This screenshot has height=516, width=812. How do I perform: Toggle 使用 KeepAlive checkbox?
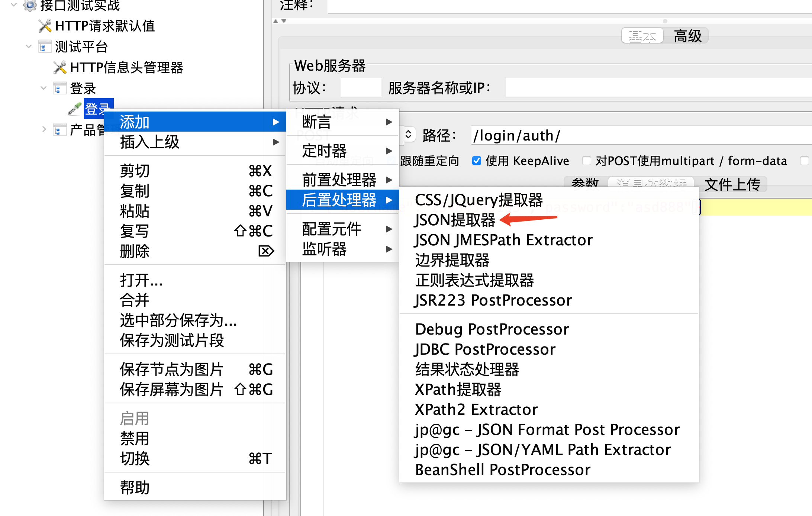pyautogui.click(x=476, y=161)
